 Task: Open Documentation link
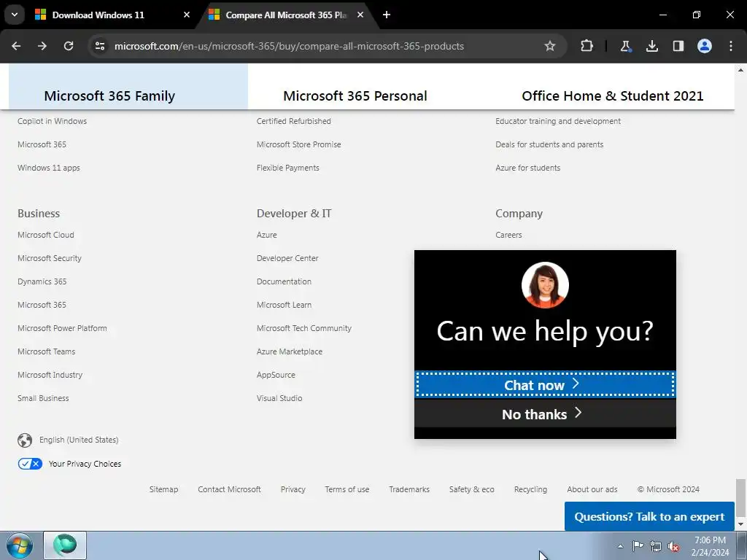tap(284, 281)
